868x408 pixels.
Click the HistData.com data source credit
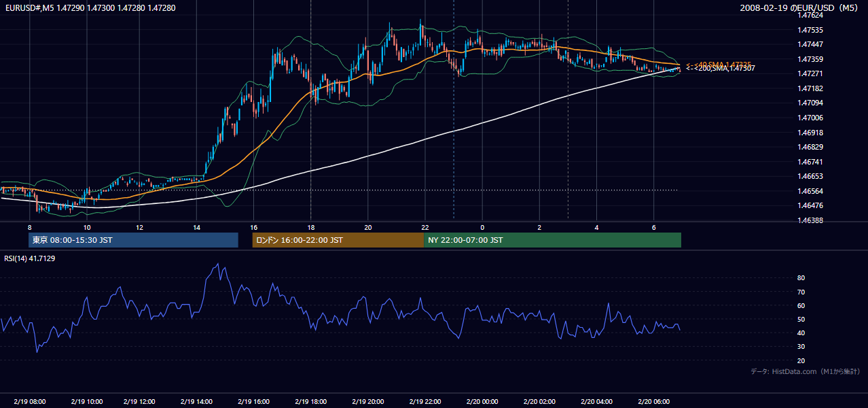806,372
